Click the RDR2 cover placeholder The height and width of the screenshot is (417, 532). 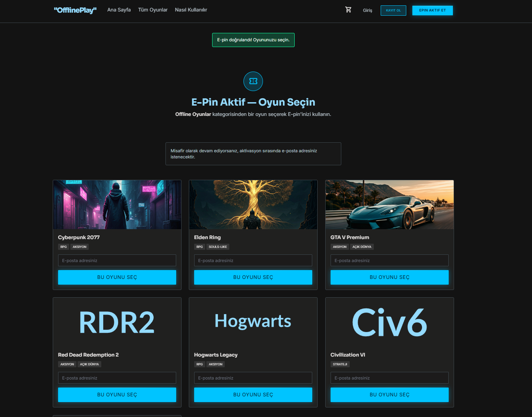pyautogui.click(x=117, y=322)
